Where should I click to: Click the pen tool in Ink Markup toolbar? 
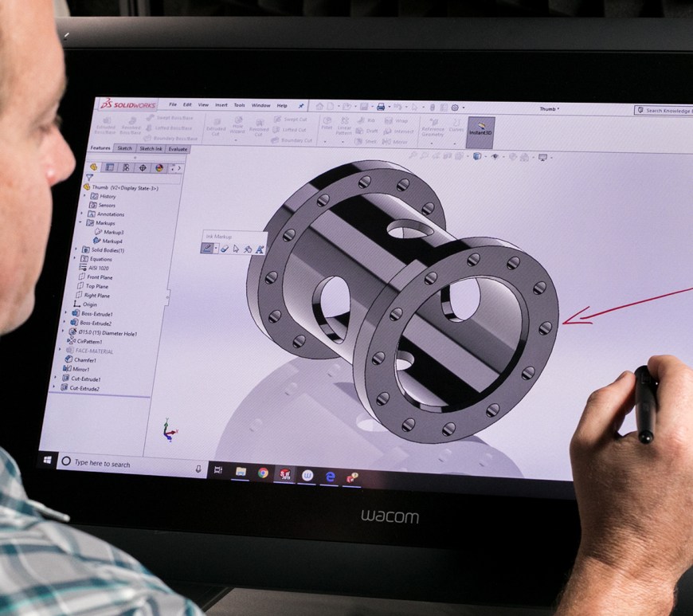pyautogui.click(x=206, y=249)
